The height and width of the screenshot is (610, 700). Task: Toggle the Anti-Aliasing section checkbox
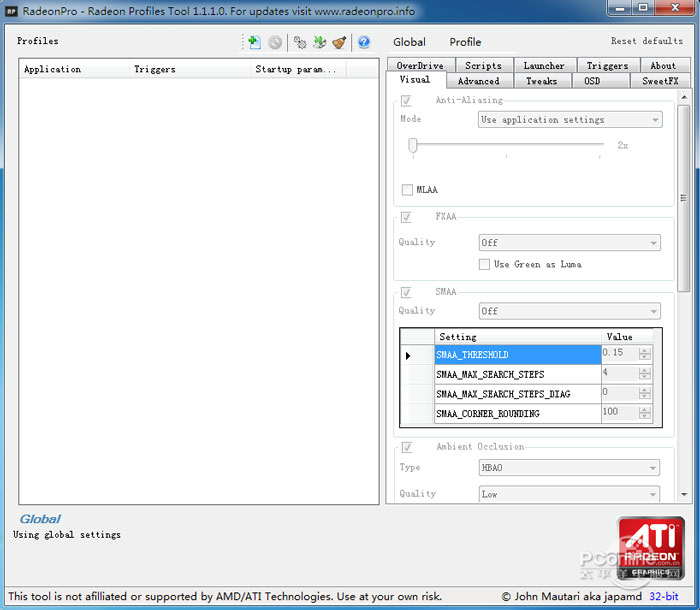[x=406, y=101]
